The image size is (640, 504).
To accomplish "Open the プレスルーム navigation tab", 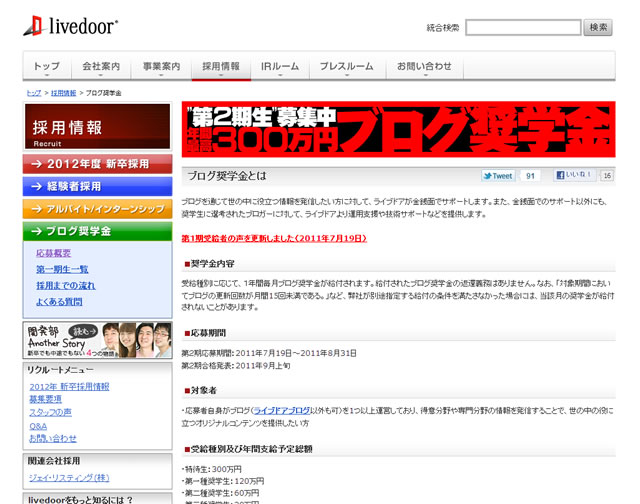I will click(347, 67).
